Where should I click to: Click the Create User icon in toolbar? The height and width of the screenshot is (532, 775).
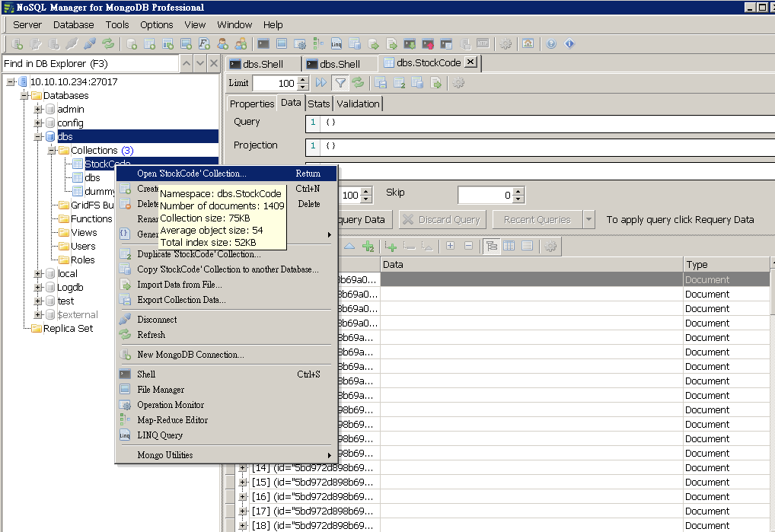click(222, 44)
